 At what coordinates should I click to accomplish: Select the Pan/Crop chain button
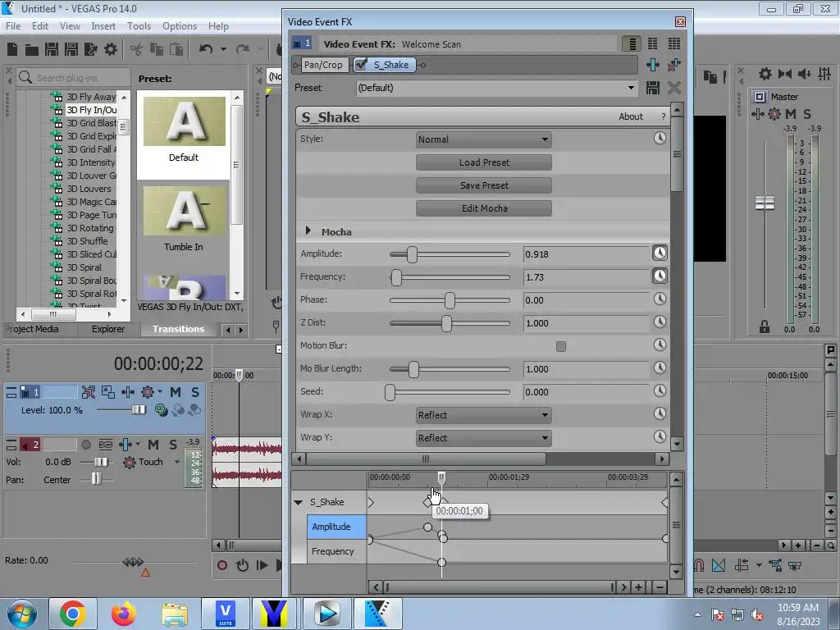click(322, 65)
